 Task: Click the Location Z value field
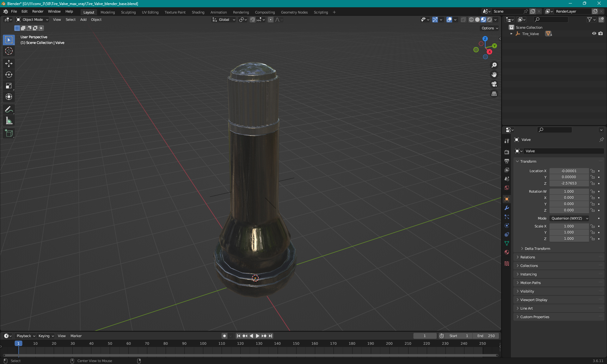click(569, 183)
